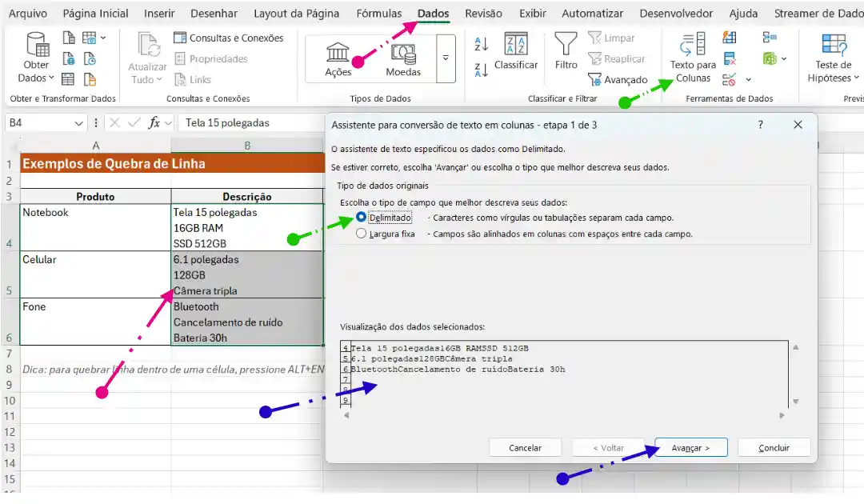This screenshot has height=504, width=864.
Task: Open the Data Validation dropdown arrow
Action: point(748,80)
